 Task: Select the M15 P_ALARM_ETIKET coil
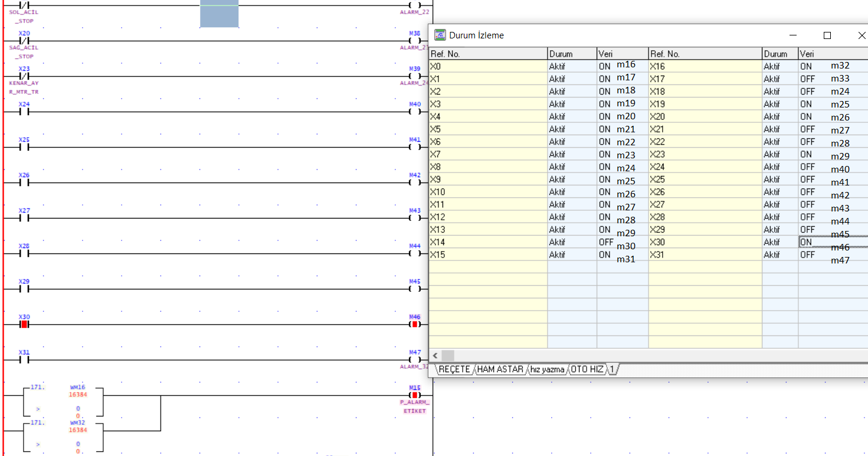(x=415, y=395)
